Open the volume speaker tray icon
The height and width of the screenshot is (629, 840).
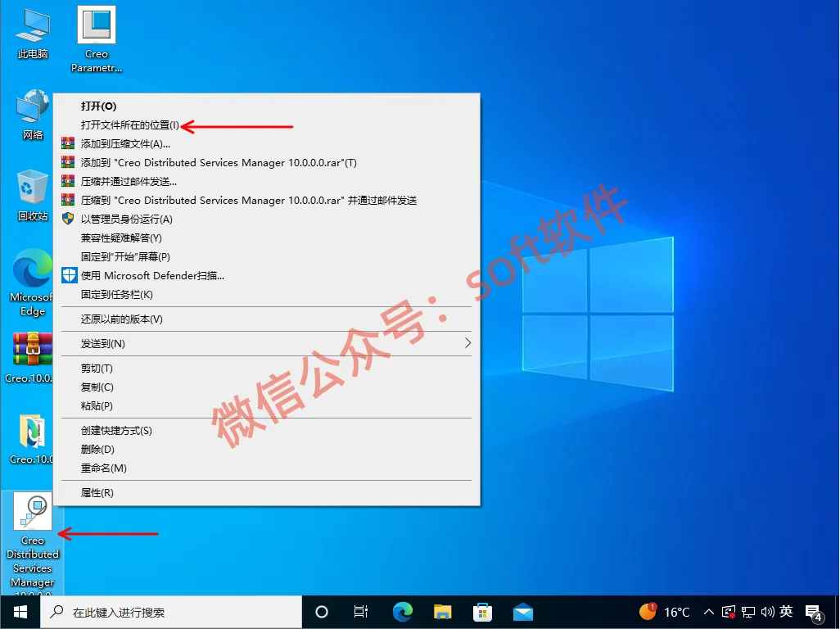click(768, 612)
